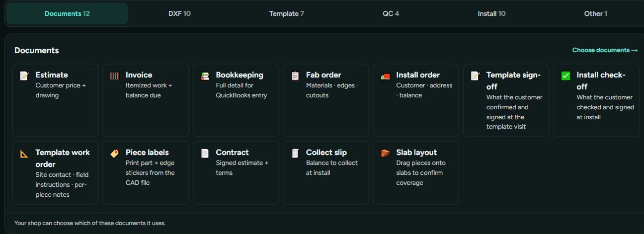The image size is (644, 234).
Task: Click the Install check-off green checkmark icon
Action: (565, 76)
